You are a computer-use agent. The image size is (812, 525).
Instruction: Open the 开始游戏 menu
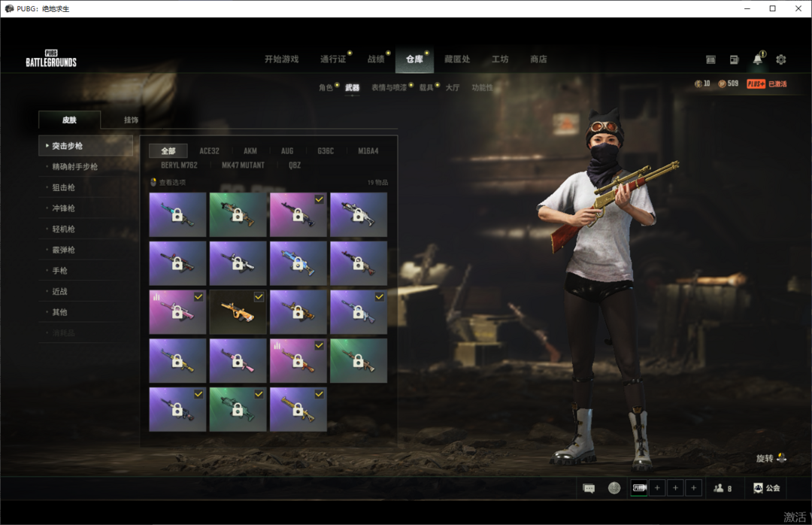coord(282,59)
